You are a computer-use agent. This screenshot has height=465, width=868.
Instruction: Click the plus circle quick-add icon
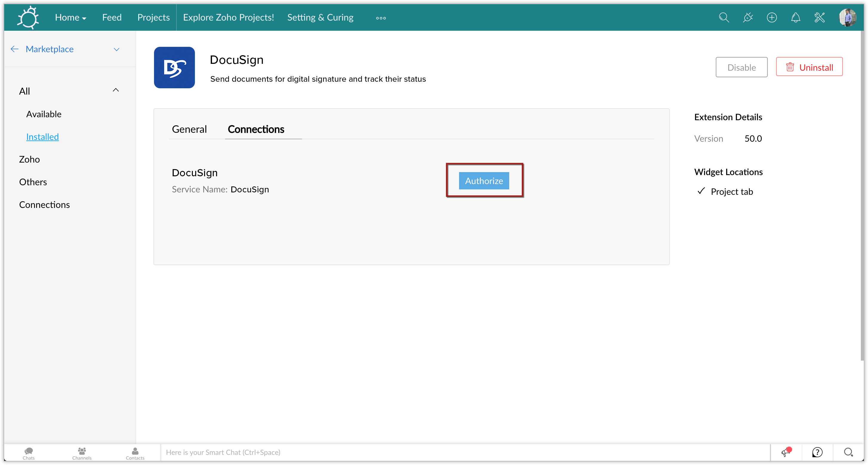(771, 18)
